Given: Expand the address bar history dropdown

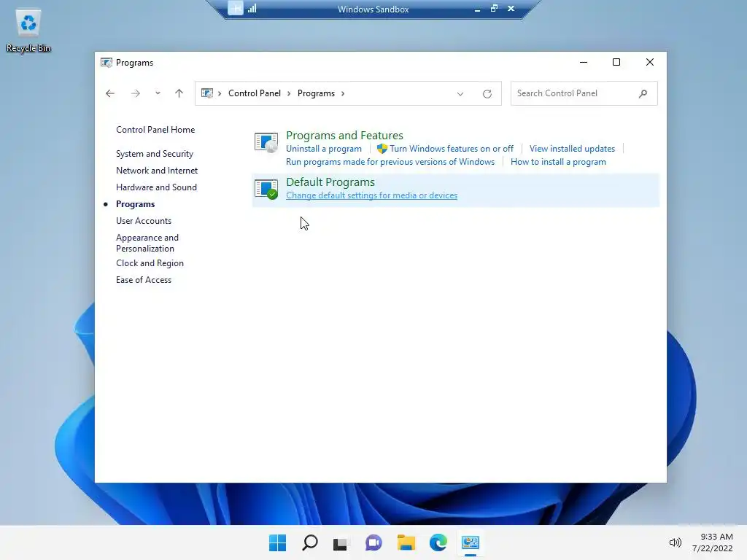Looking at the screenshot, I should [460, 94].
